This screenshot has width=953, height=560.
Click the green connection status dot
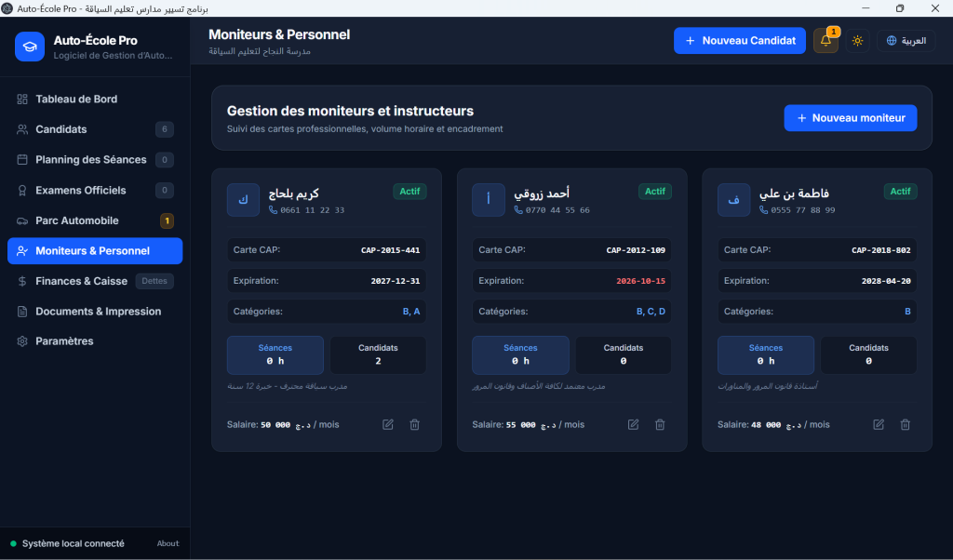click(13, 543)
